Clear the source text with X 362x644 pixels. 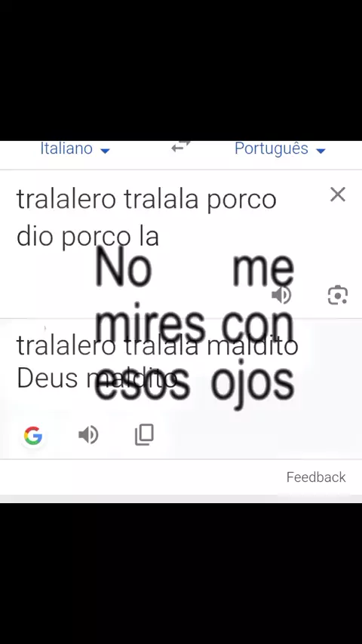pyautogui.click(x=338, y=195)
